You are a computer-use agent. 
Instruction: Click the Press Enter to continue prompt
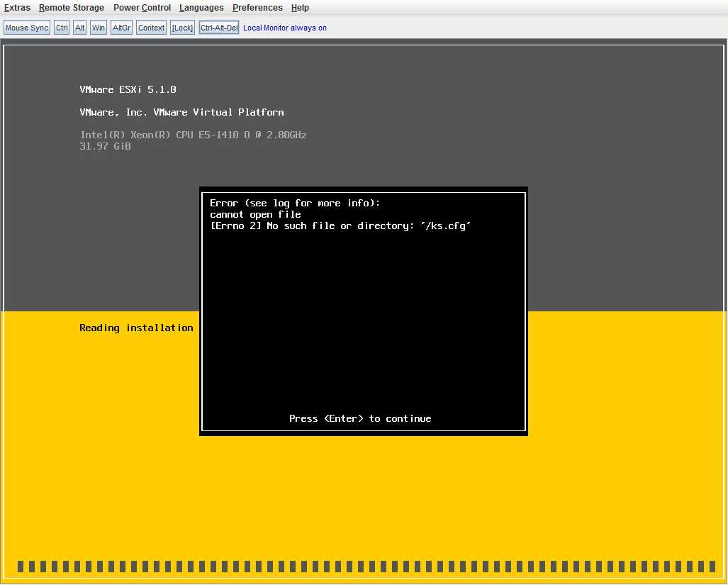coord(360,418)
